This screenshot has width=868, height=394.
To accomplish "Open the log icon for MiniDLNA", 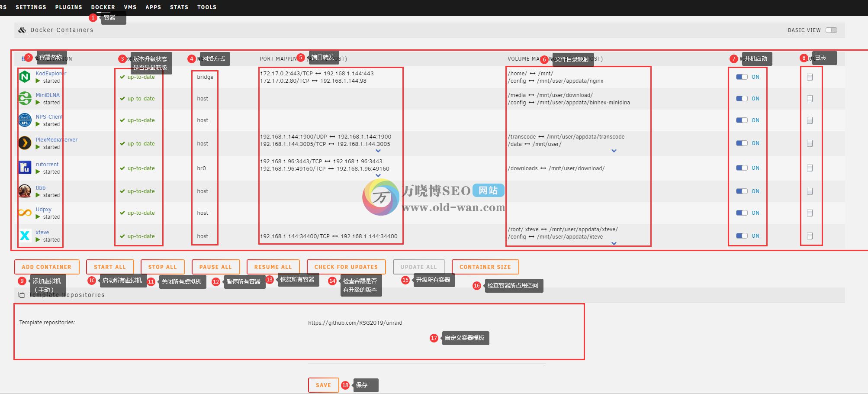I will pos(810,99).
